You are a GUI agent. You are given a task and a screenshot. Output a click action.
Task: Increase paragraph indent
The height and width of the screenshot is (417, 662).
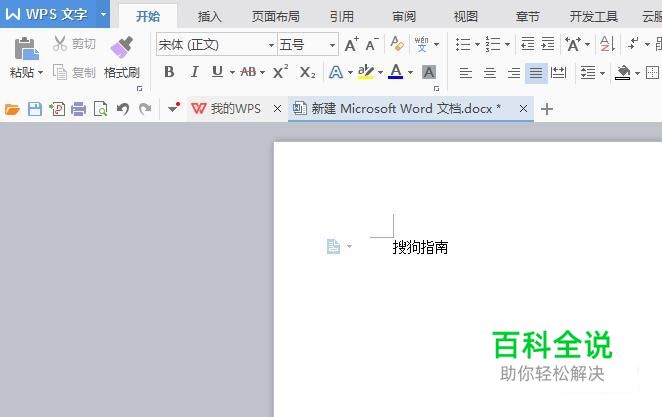[548, 44]
